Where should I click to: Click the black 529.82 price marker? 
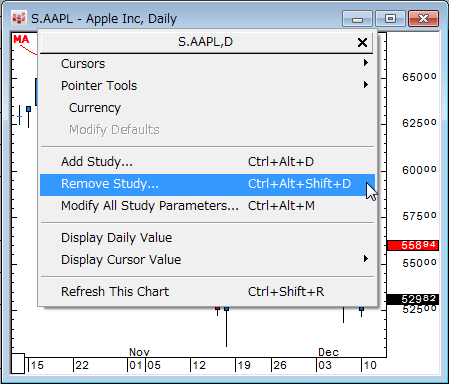(413, 299)
